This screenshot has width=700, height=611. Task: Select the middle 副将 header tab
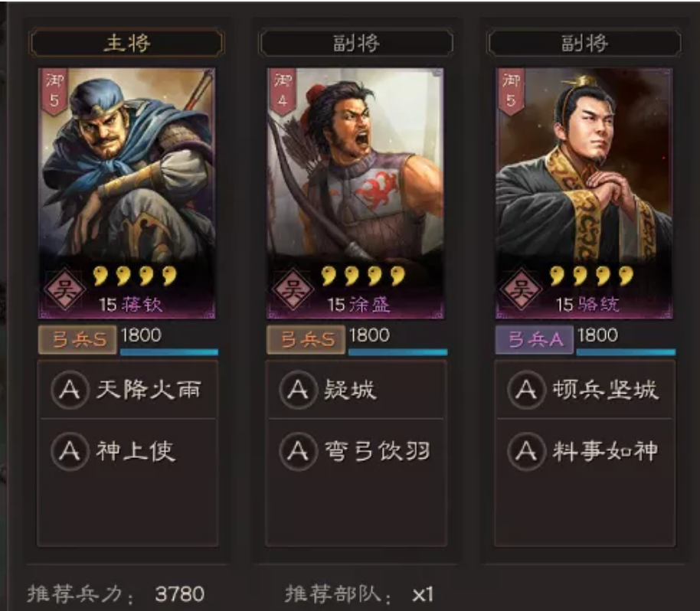pyautogui.click(x=356, y=43)
